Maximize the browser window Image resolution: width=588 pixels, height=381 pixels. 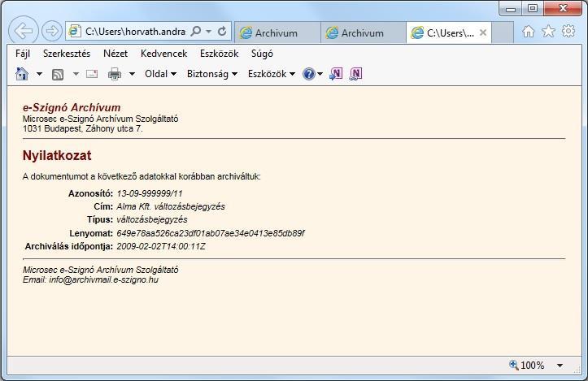(533, 9)
